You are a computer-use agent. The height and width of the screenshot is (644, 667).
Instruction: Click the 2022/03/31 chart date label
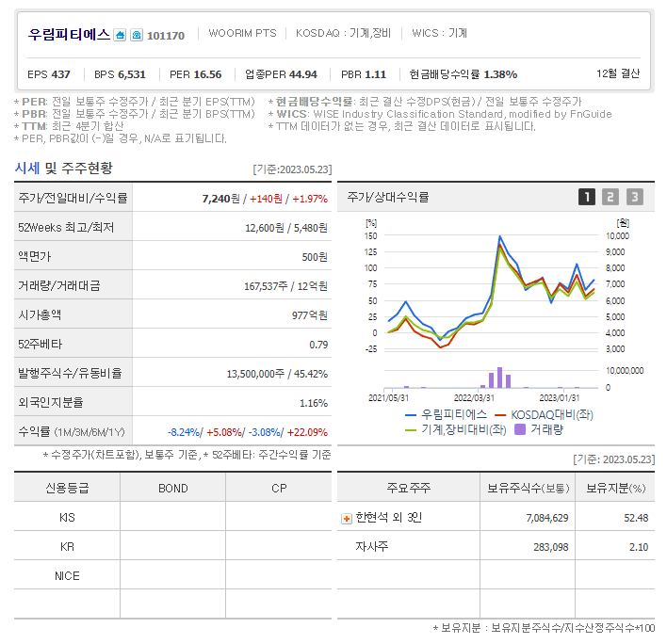[474, 398]
